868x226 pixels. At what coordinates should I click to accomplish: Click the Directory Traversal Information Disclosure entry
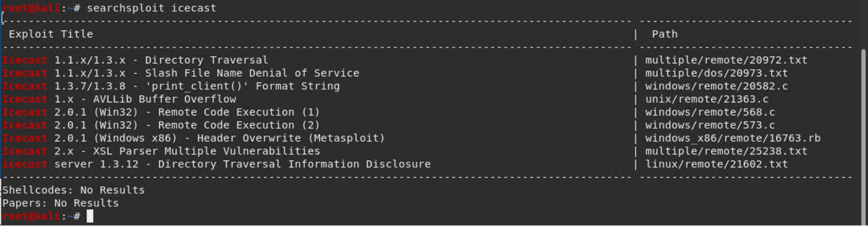(217, 164)
